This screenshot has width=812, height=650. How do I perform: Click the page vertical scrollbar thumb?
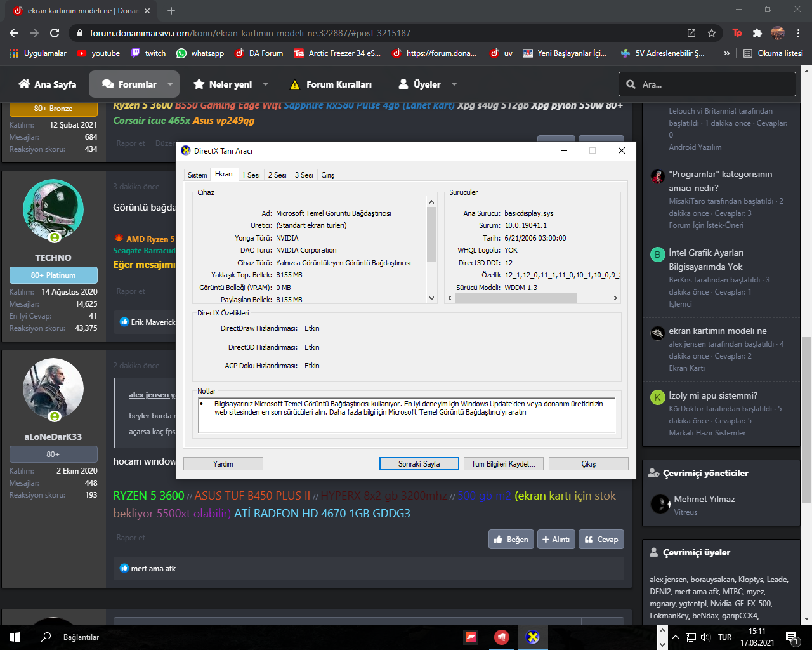[806, 419]
